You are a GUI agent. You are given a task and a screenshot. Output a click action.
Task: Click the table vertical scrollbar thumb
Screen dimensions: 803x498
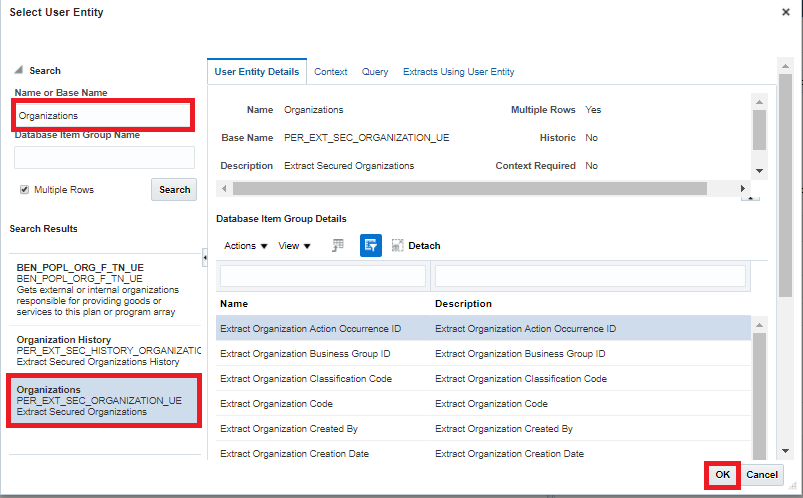click(759, 397)
